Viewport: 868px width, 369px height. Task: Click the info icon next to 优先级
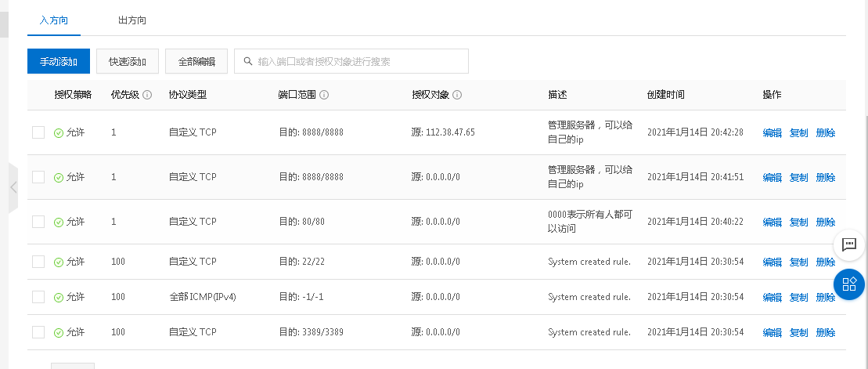pos(147,95)
